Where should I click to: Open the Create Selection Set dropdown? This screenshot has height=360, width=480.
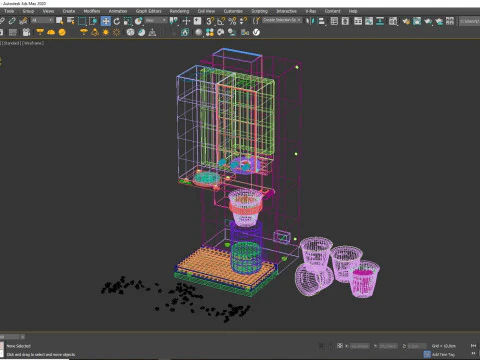tap(282, 20)
